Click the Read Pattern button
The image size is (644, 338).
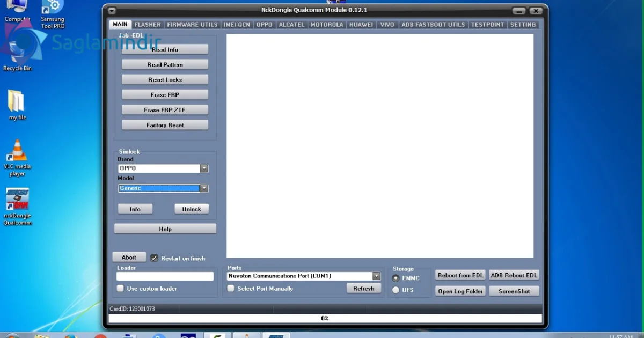coord(165,64)
